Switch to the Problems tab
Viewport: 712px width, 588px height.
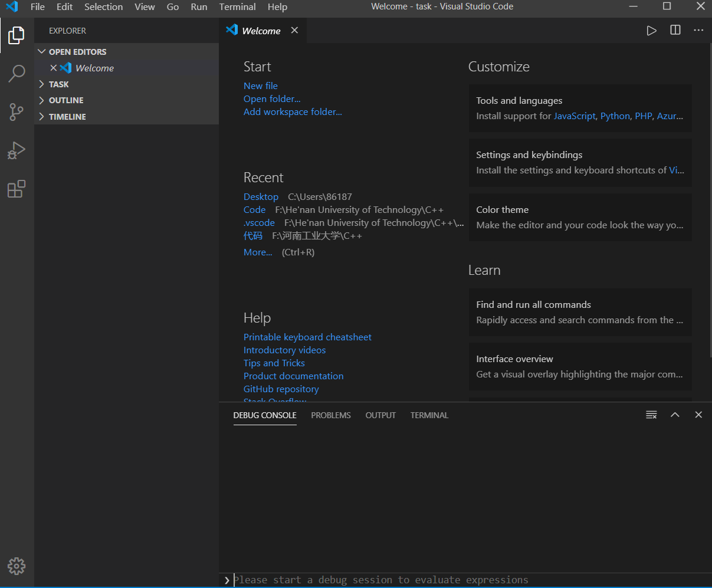(331, 415)
